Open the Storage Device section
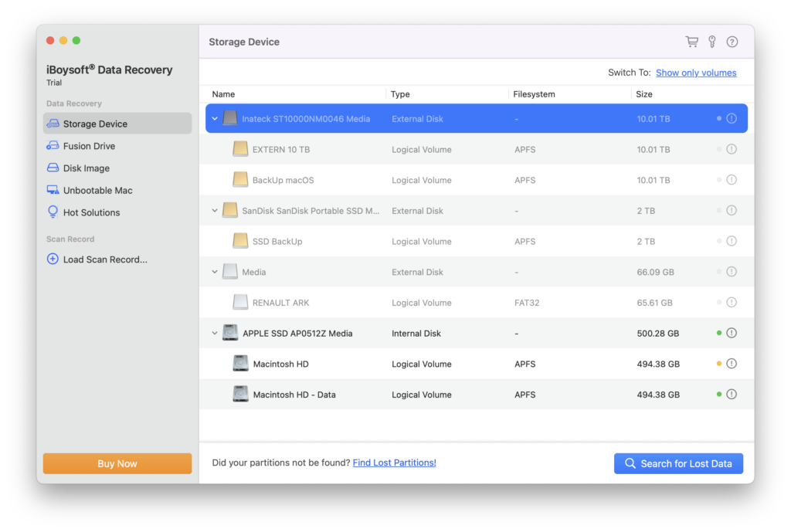 (x=117, y=124)
